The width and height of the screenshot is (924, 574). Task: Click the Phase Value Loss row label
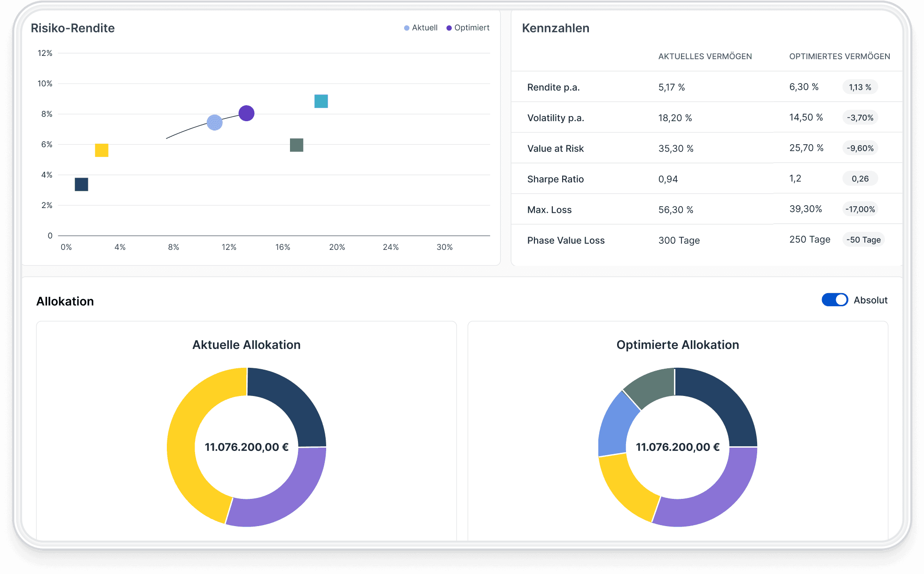click(566, 240)
